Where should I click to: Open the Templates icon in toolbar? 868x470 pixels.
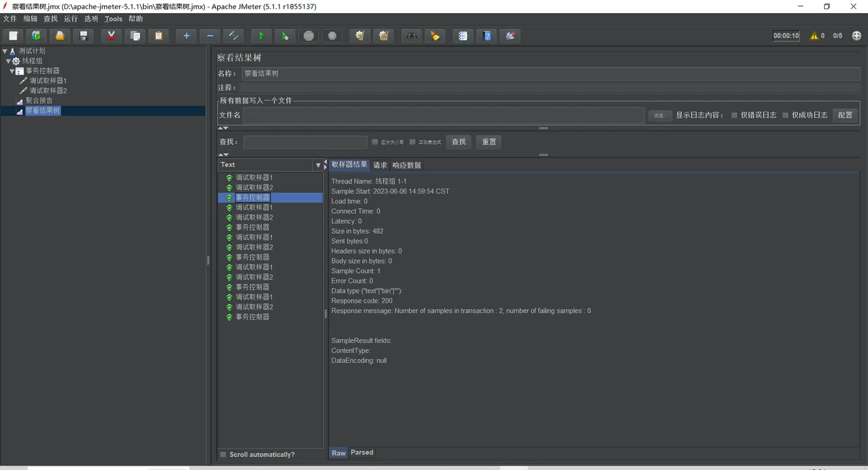click(x=36, y=36)
